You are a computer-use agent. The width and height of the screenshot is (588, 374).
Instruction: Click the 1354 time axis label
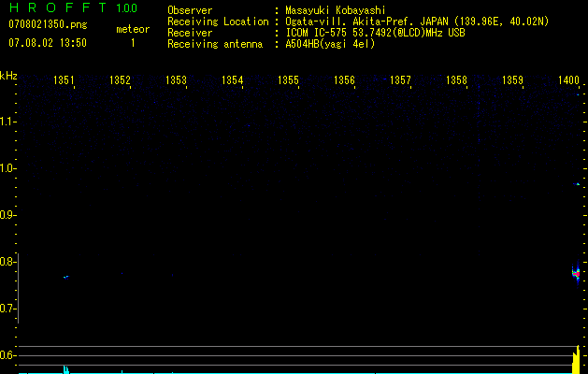point(232,80)
